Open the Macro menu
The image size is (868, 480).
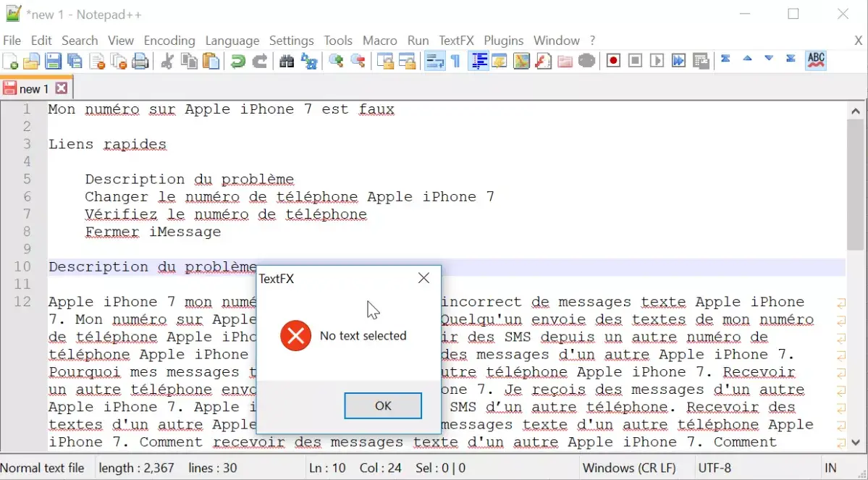(380, 41)
